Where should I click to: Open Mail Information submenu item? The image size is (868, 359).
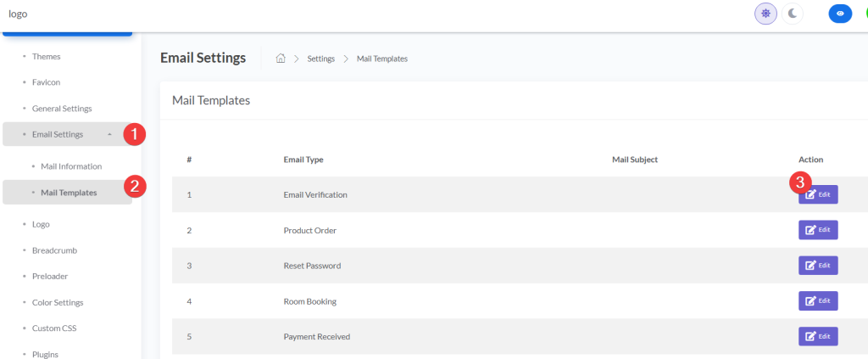71,166
